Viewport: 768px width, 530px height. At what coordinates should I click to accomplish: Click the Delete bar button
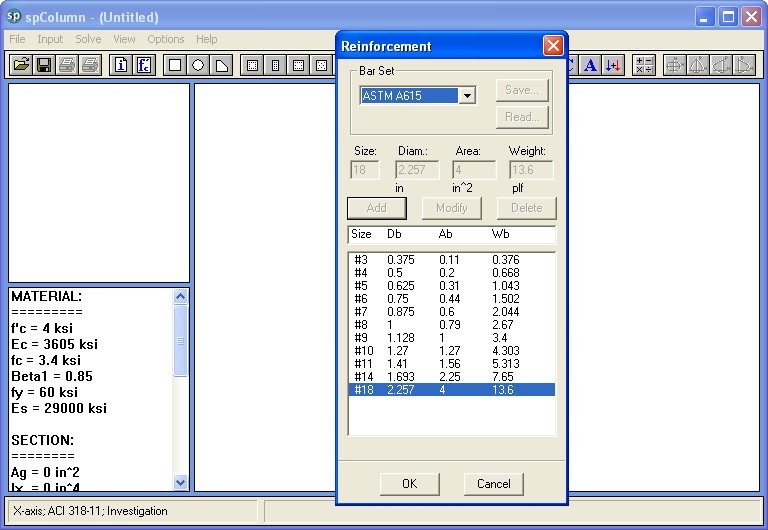coord(527,208)
